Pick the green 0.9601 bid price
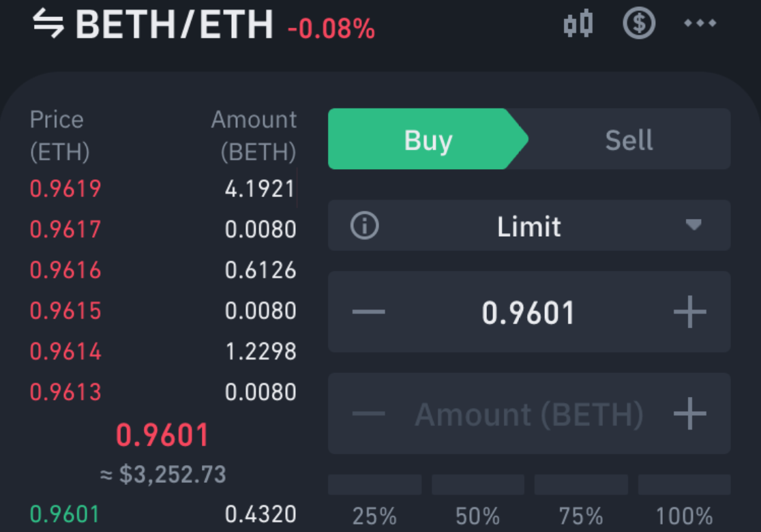The image size is (761, 532). pos(65,514)
